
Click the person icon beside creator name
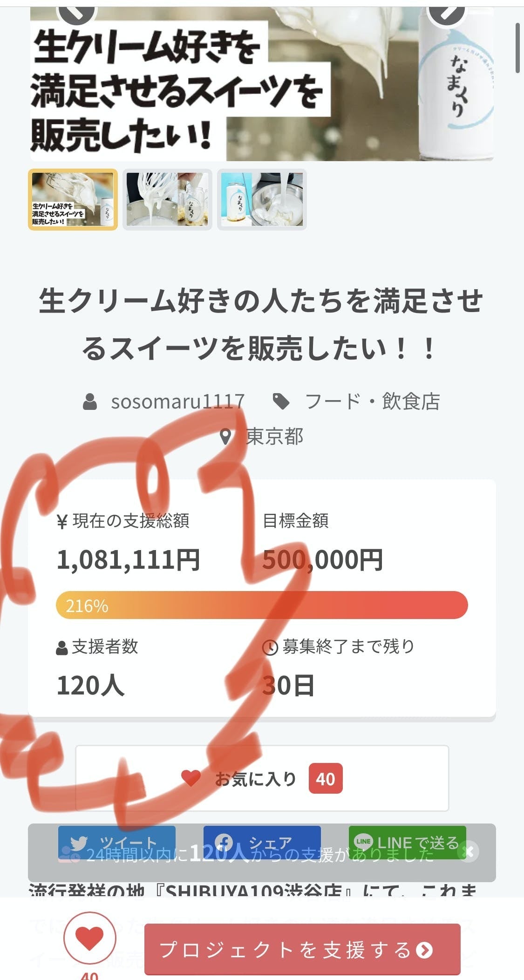(x=90, y=402)
